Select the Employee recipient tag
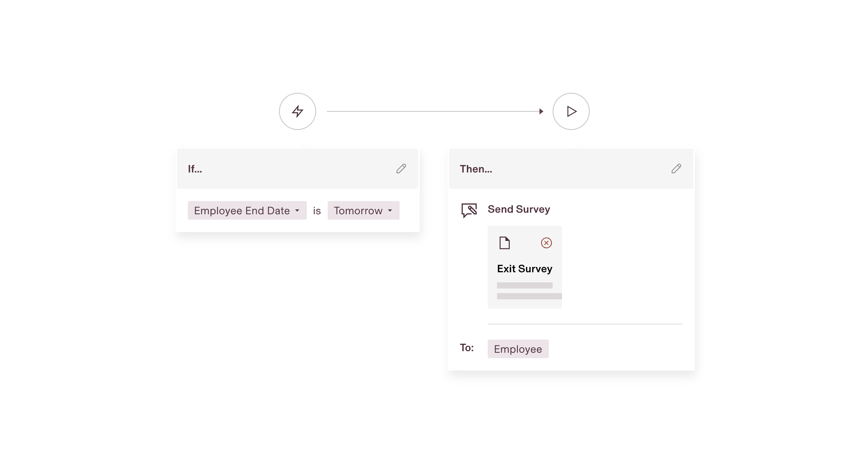 point(518,349)
